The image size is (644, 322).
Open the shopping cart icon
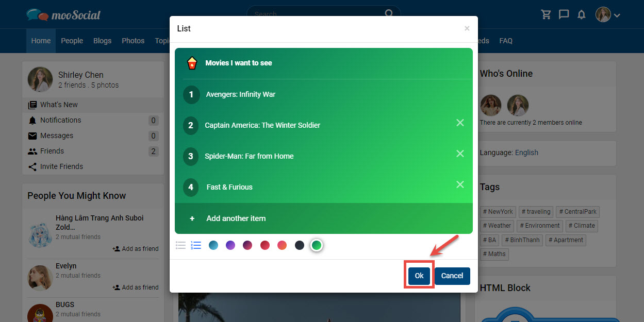[x=546, y=14]
